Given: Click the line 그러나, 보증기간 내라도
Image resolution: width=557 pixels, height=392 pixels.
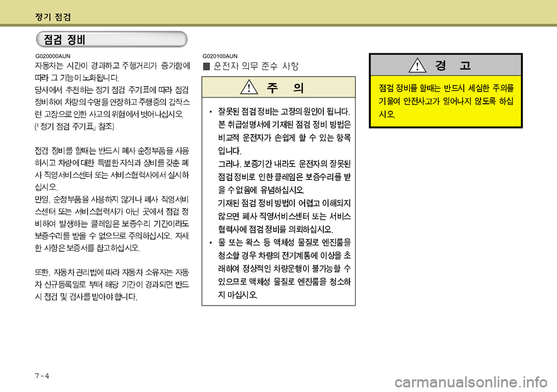Looking at the screenshot, I should (x=284, y=164).
